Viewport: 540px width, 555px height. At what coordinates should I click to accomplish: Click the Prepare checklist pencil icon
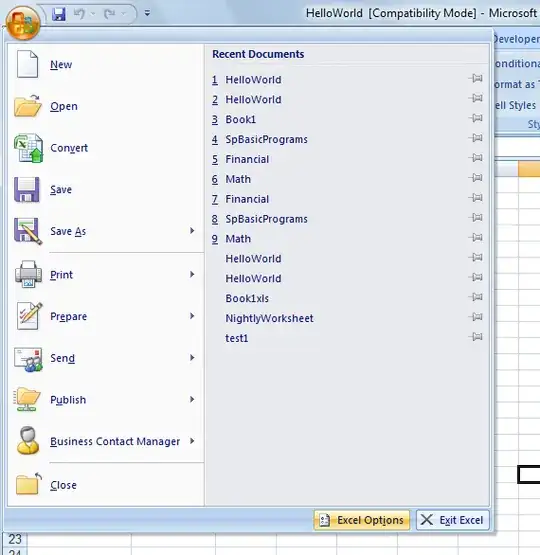pos(29,316)
